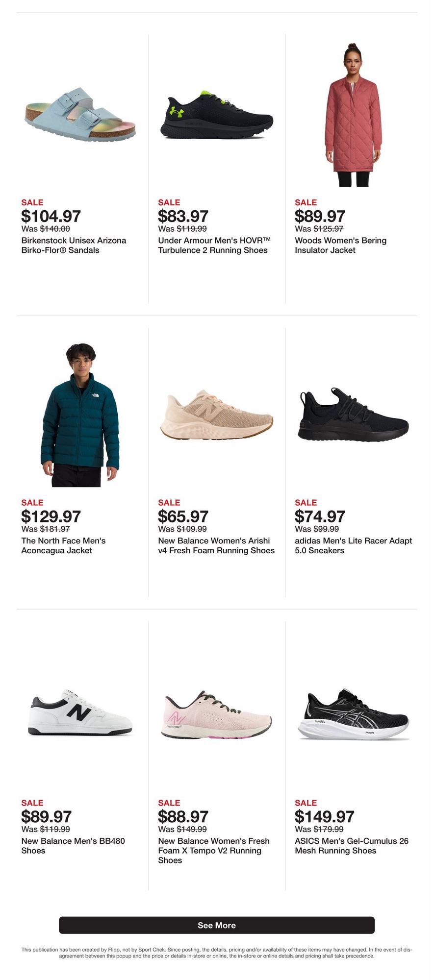View the Fresh Foam X Tempo V2 image
Image resolution: width=434 pixels, height=980 pixels.
click(x=217, y=715)
